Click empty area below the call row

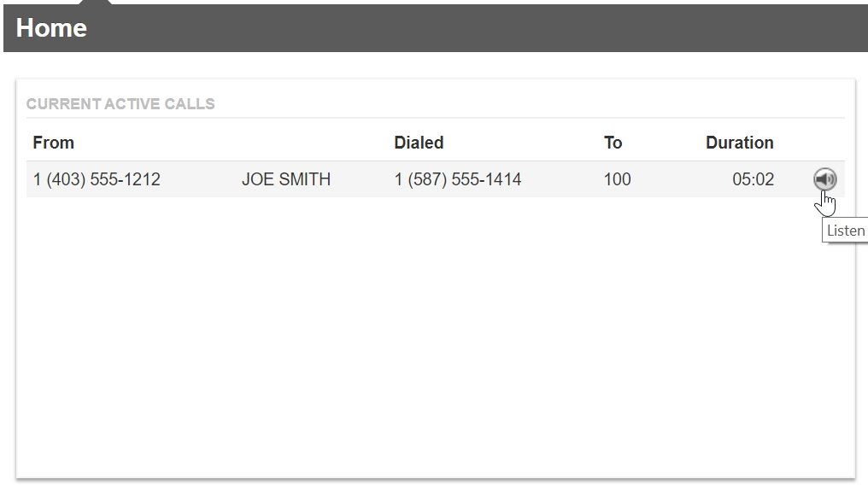435,332
